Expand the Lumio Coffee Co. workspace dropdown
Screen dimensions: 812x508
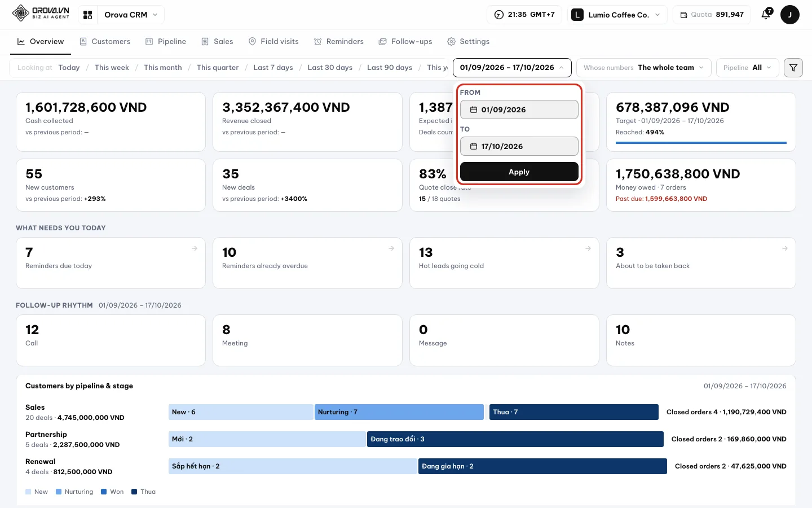click(x=618, y=15)
